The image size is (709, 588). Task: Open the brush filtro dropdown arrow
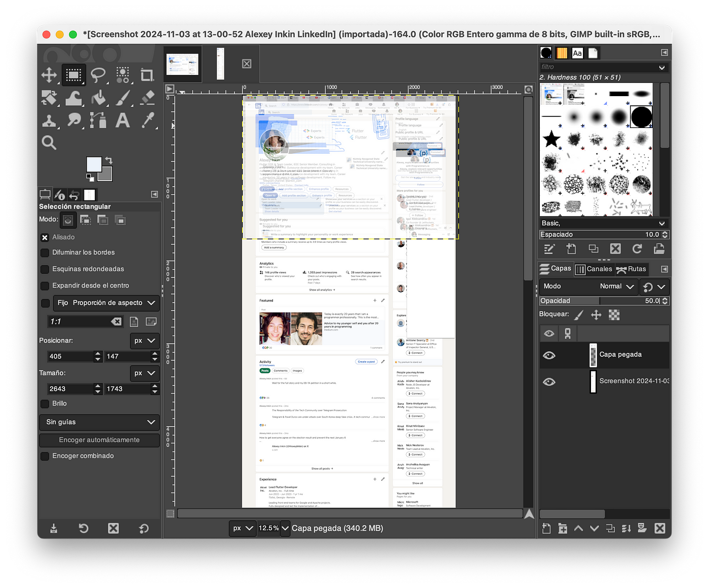(661, 67)
